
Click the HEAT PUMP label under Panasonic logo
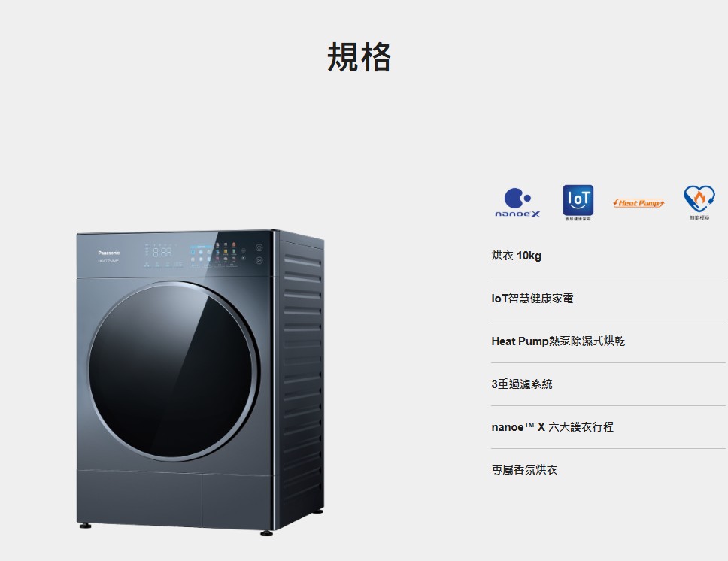pos(108,261)
